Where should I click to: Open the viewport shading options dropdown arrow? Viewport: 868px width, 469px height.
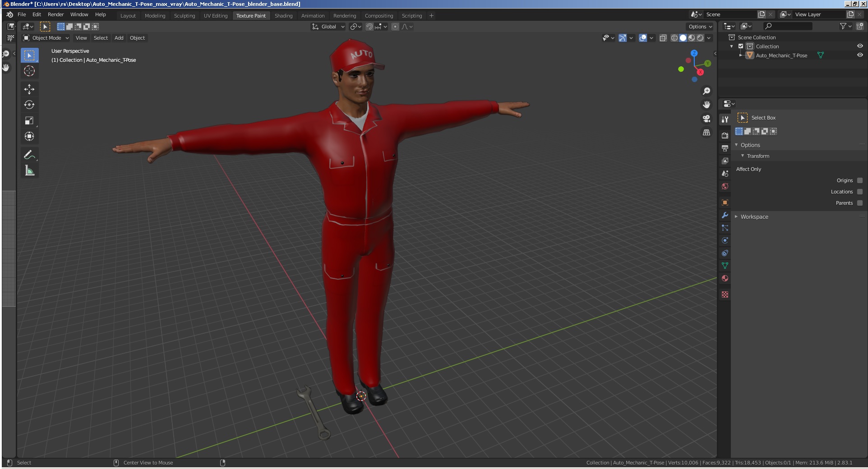[x=709, y=38]
